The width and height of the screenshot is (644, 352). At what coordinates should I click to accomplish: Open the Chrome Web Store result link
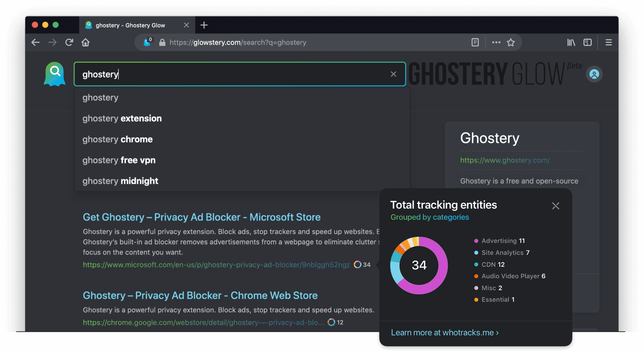[200, 295]
